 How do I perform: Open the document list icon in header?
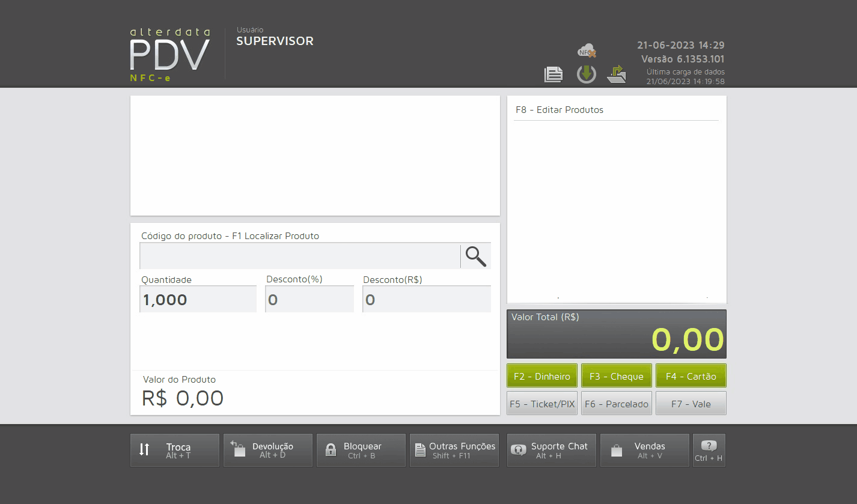[554, 74]
